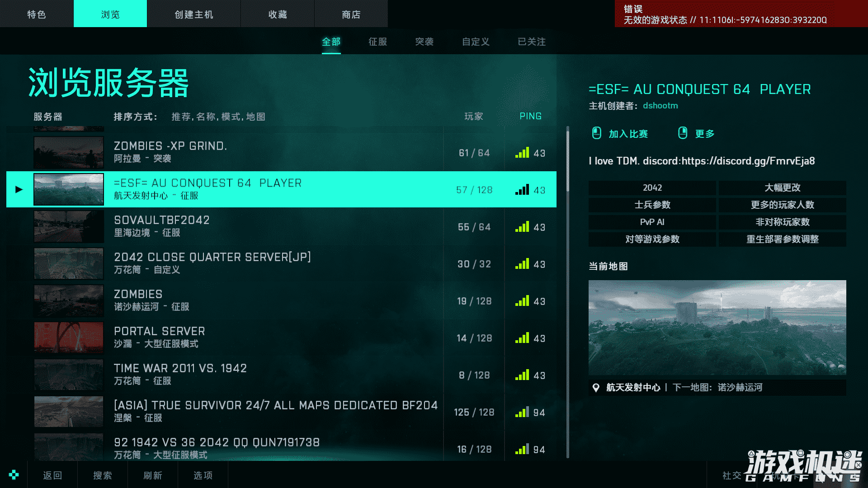Select the SOVAULTBF2042 server
This screenshot has width=868, height=488.
pyautogui.click(x=281, y=227)
